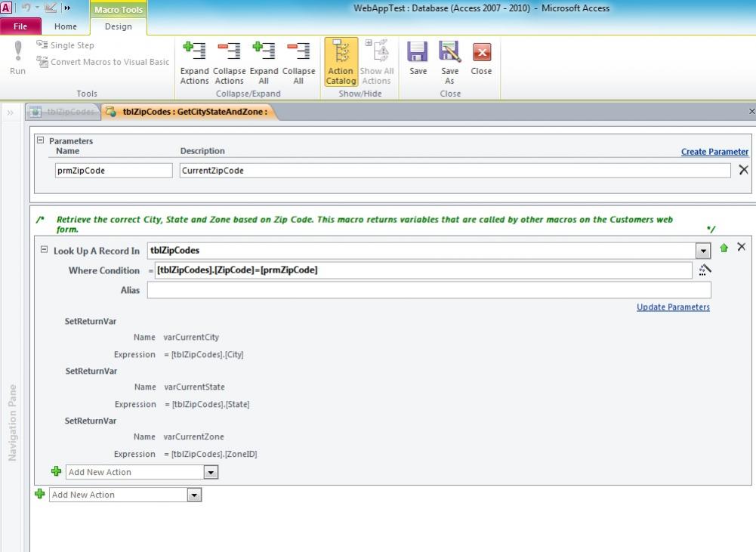Click the Undo quick access icon
Screen dimensions: 756x552
pos(26,8)
